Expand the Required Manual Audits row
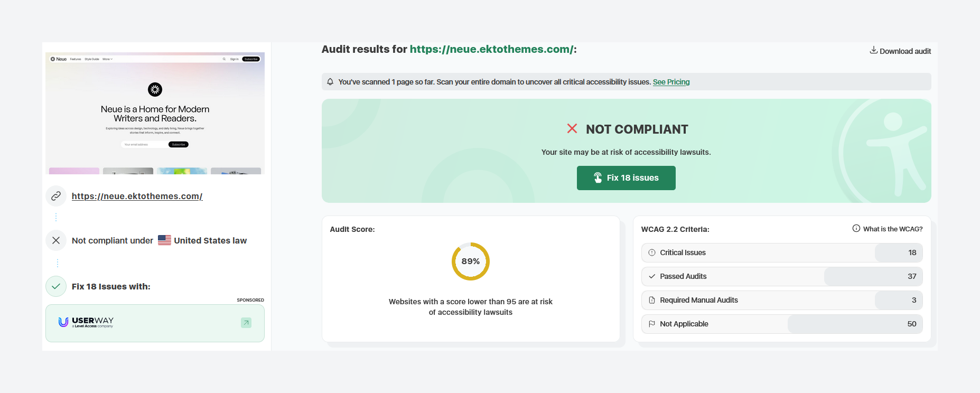 [781, 300]
